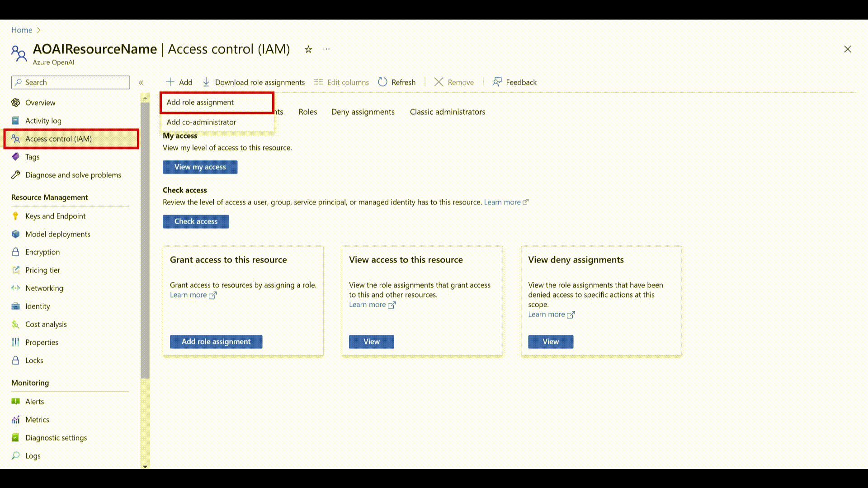The width and height of the screenshot is (868, 488).
Task: Open the Classic administrators tab
Action: [x=448, y=112]
